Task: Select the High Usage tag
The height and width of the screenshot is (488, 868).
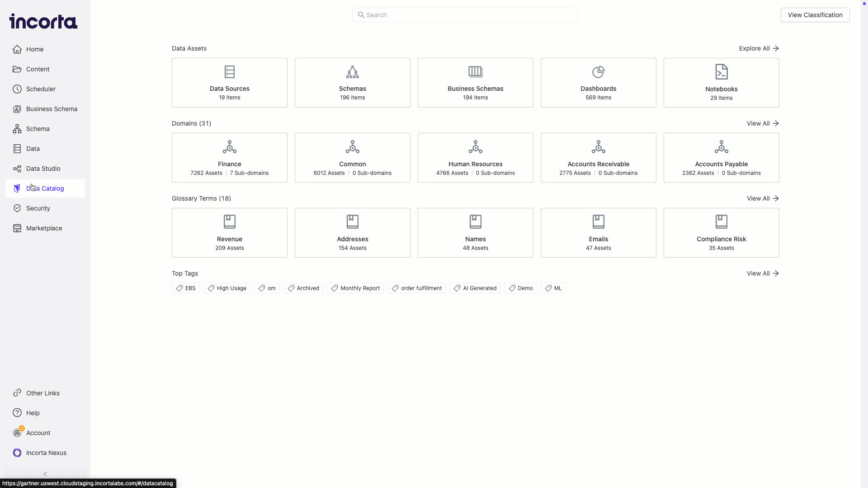Action: [227, 288]
